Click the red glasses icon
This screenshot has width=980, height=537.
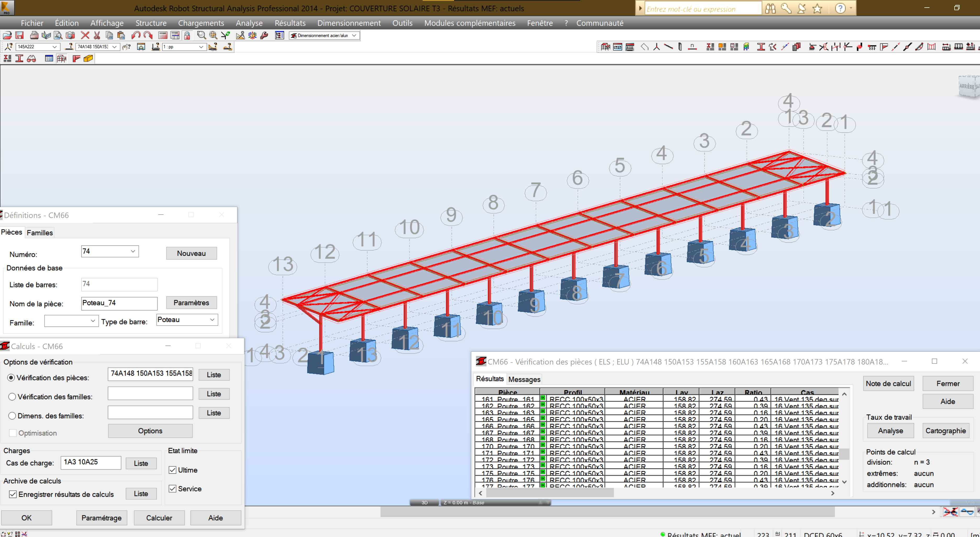pos(32,58)
